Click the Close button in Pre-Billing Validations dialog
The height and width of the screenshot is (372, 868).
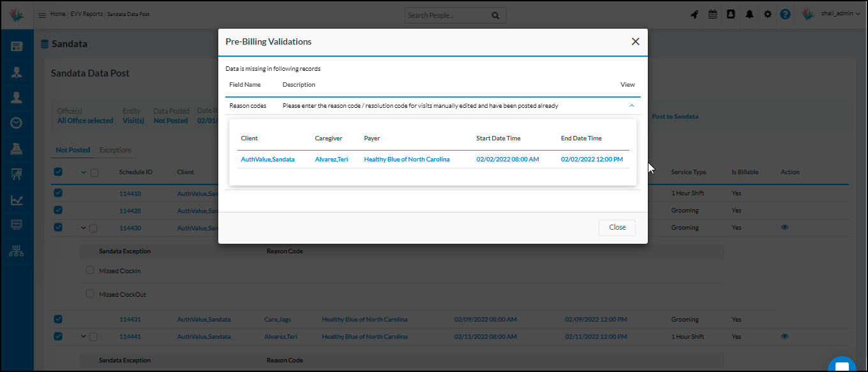click(x=617, y=227)
